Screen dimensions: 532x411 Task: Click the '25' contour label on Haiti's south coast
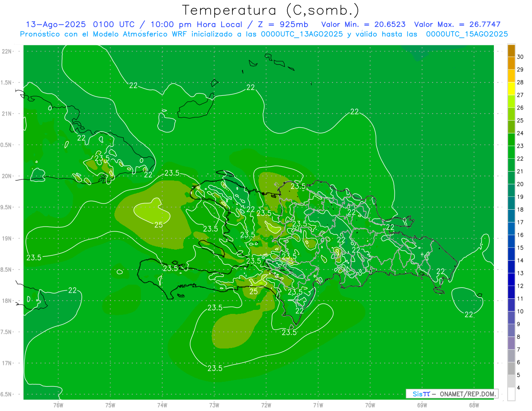click(254, 291)
